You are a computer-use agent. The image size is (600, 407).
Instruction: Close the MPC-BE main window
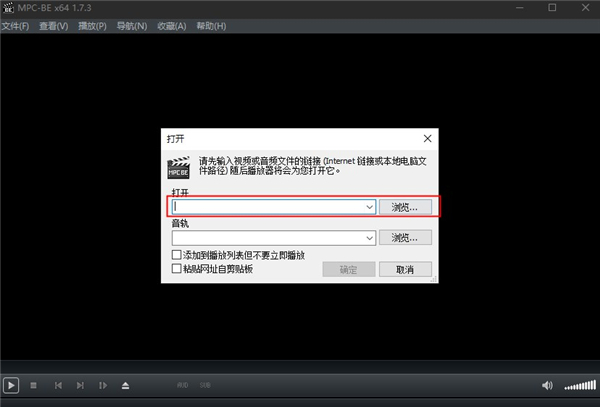click(585, 8)
